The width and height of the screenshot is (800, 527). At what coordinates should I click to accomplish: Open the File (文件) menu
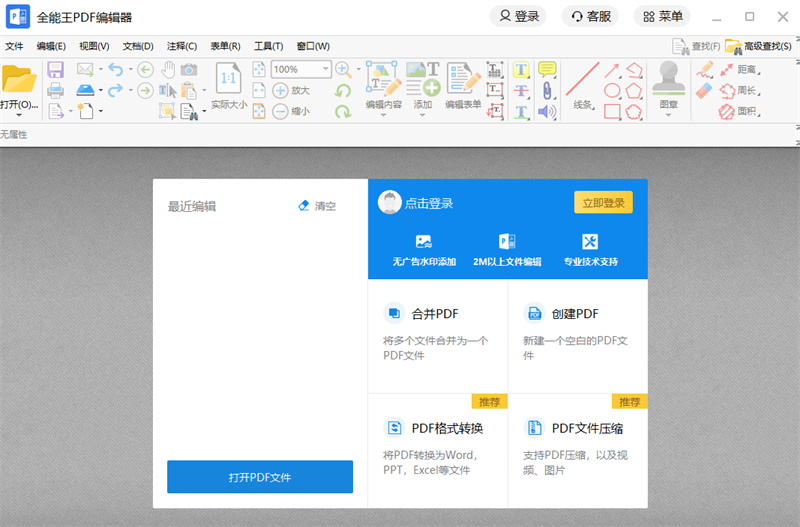(14, 46)
